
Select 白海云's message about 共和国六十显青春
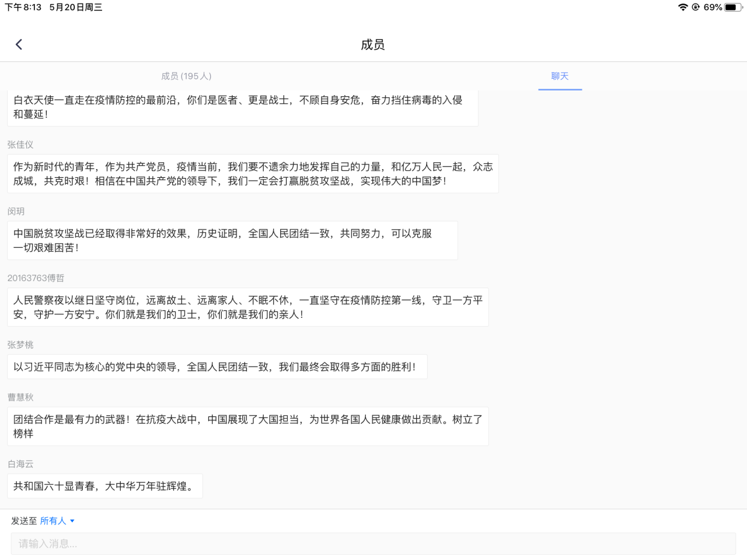coord(105,486)
